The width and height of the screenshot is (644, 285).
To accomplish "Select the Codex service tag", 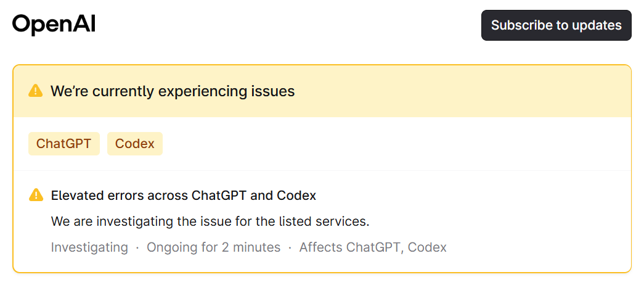I will [135, 144].
